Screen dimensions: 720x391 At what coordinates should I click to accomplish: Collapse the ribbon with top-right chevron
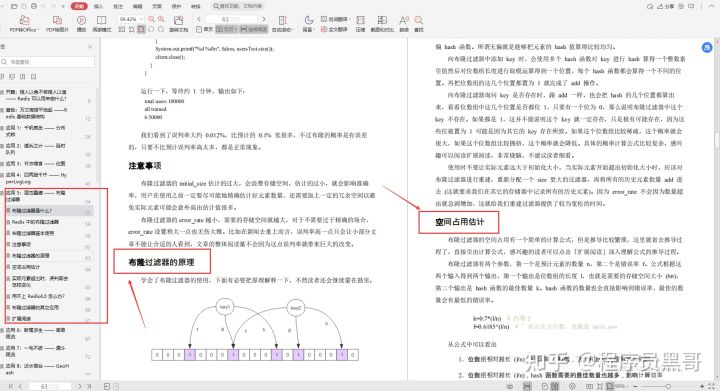click(712, 6)
